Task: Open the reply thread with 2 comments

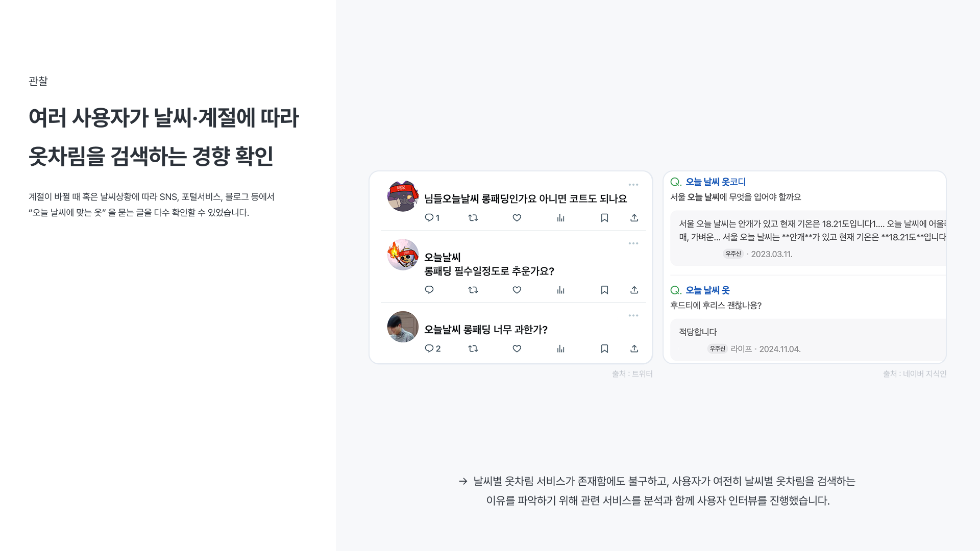Action: pyautogui.click(x=432, y=348)
